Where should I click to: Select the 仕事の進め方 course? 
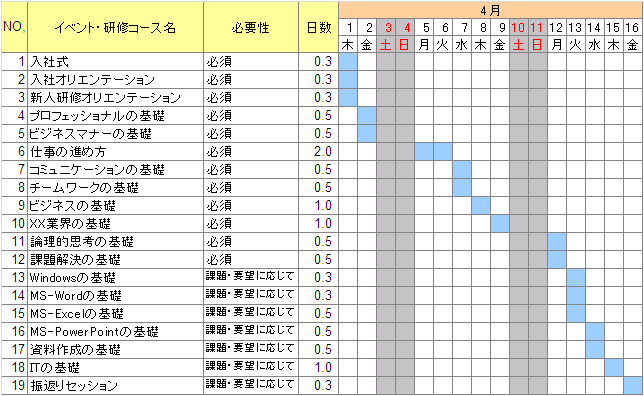pos(115,152)
